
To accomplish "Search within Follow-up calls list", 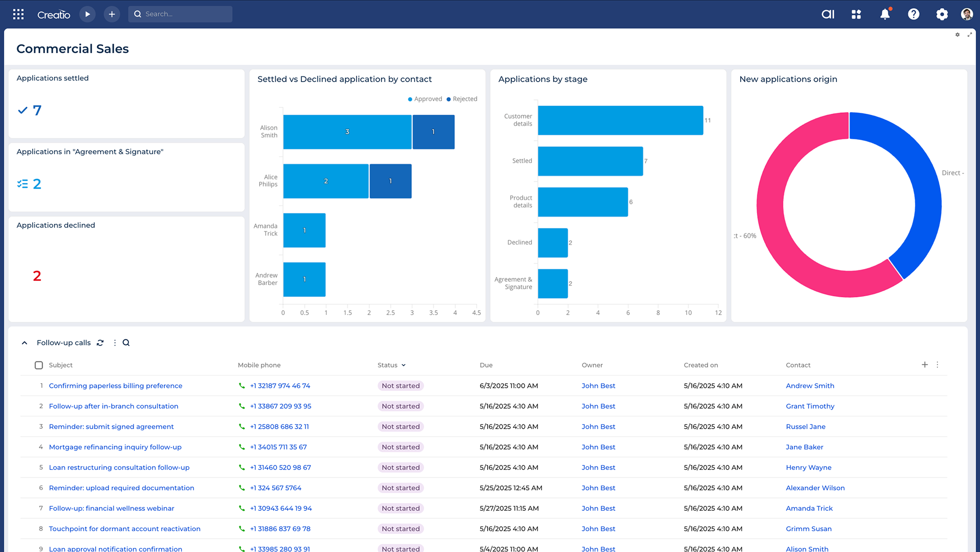I will 126,342.
